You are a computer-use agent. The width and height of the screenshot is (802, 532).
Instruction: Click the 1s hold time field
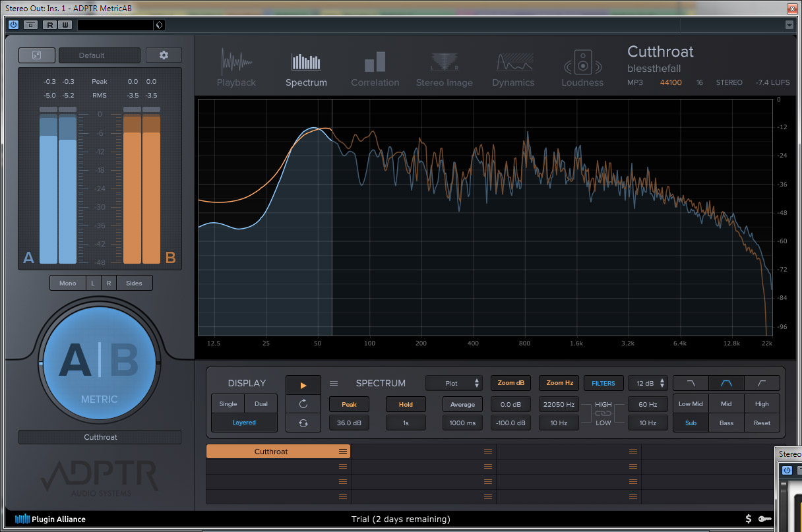[406, 423]
